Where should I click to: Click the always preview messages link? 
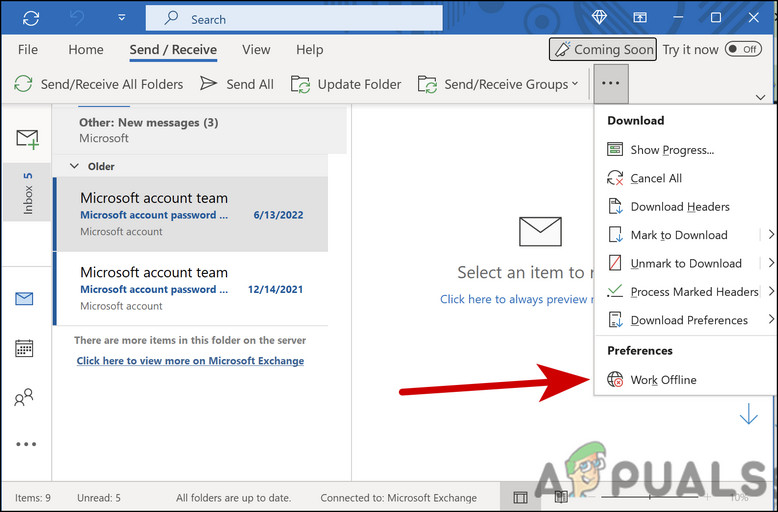[517, 299]
